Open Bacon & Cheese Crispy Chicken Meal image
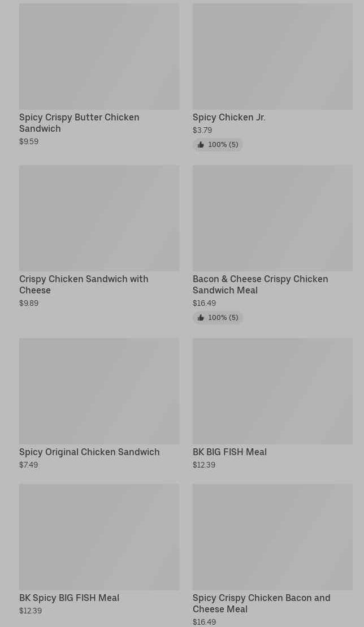 pyautogui.click(x=272, y=218)
